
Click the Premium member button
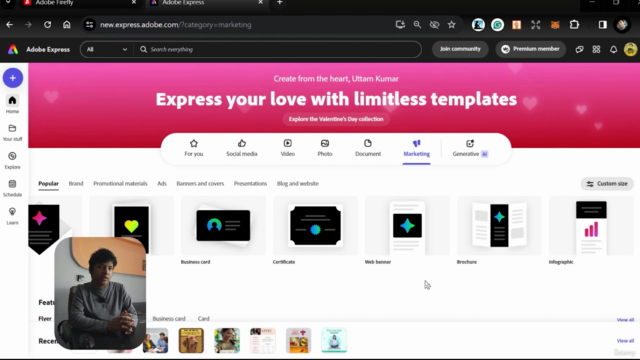click(531, 49)
